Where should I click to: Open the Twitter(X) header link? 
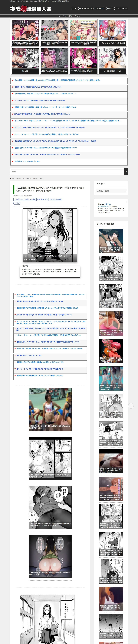pyautogui.click(x=100, y=8)
